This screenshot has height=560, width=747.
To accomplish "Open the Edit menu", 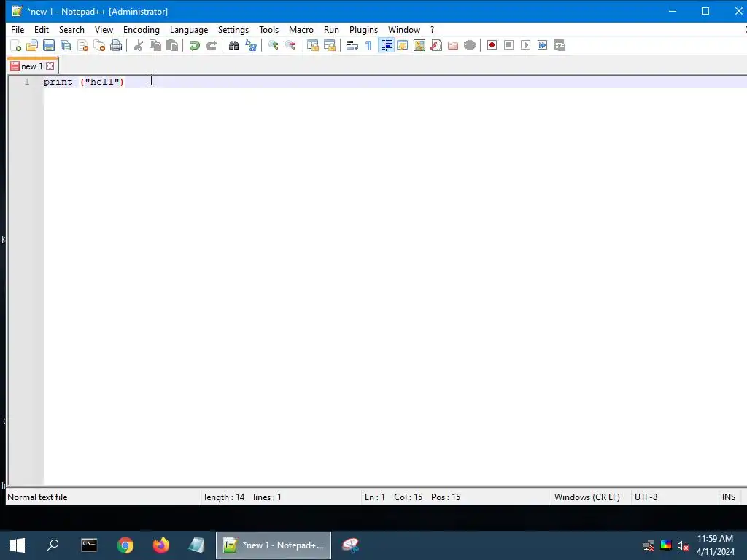I will point(42,29).
